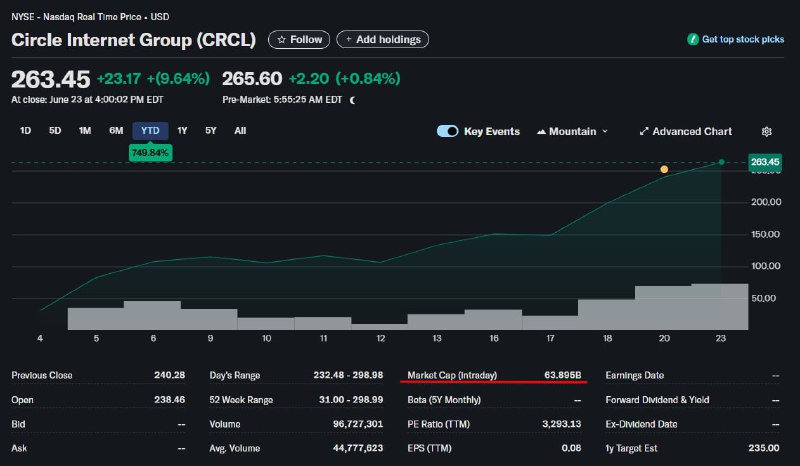Click the Bid label
Viewport: 800px width, 466px height.
tap(18, 424)
